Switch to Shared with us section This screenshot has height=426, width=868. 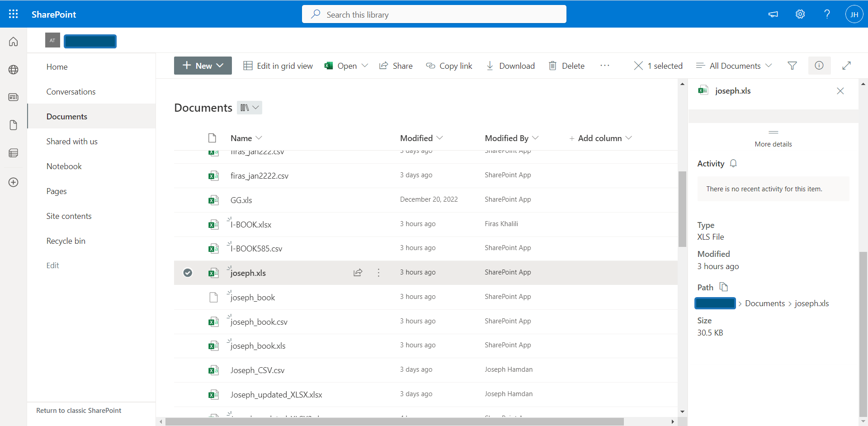click(72, 141)
